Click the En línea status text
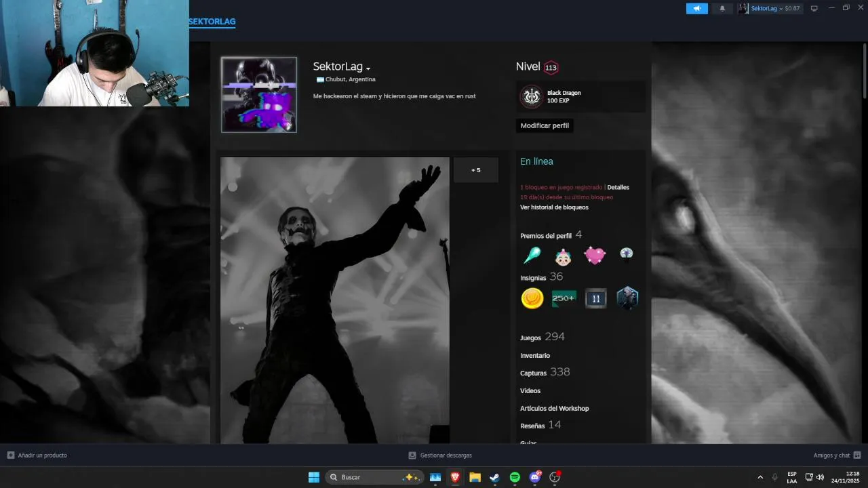 (x=536, y=161)
